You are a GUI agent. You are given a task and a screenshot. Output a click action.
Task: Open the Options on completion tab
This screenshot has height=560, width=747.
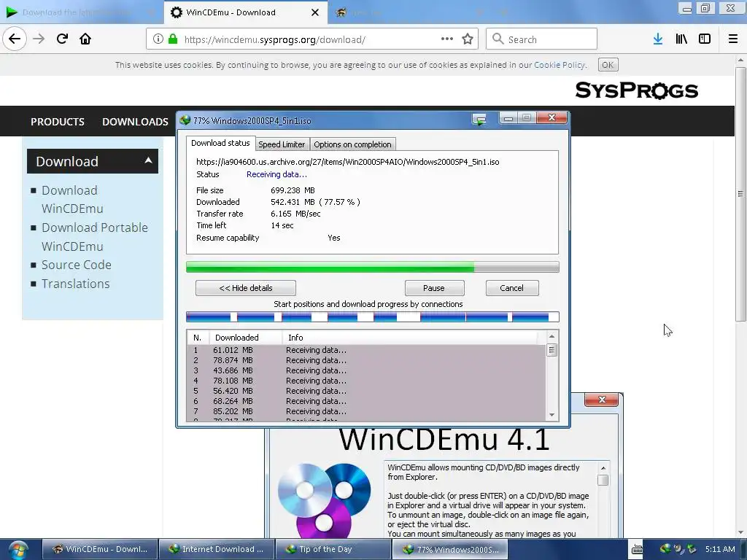click(352, 144)
